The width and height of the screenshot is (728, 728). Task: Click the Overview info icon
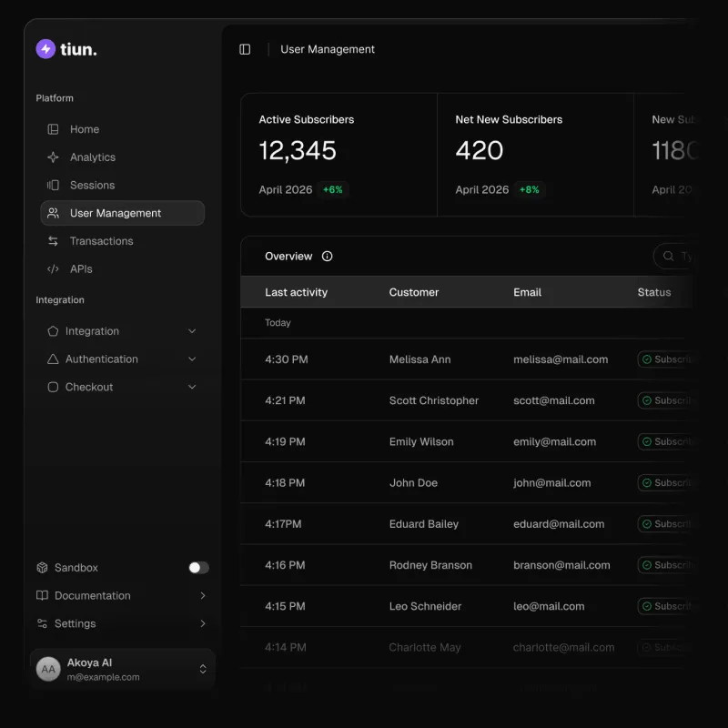click(327, 257)
